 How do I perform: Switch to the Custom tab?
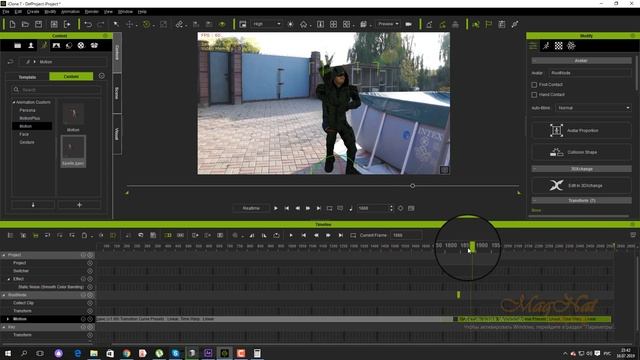point(71,76)
